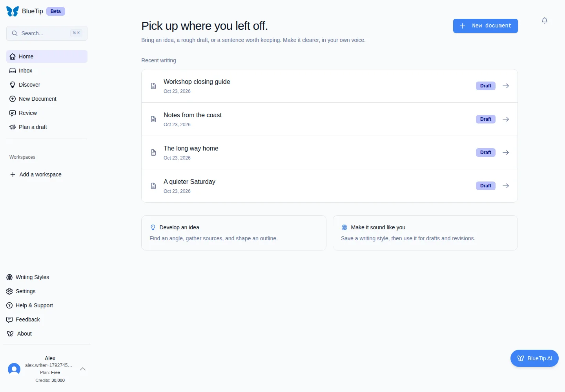Open Review in sidebar
Image resolution: width=565 pixels, height=392 pixels.
[47, 113]
